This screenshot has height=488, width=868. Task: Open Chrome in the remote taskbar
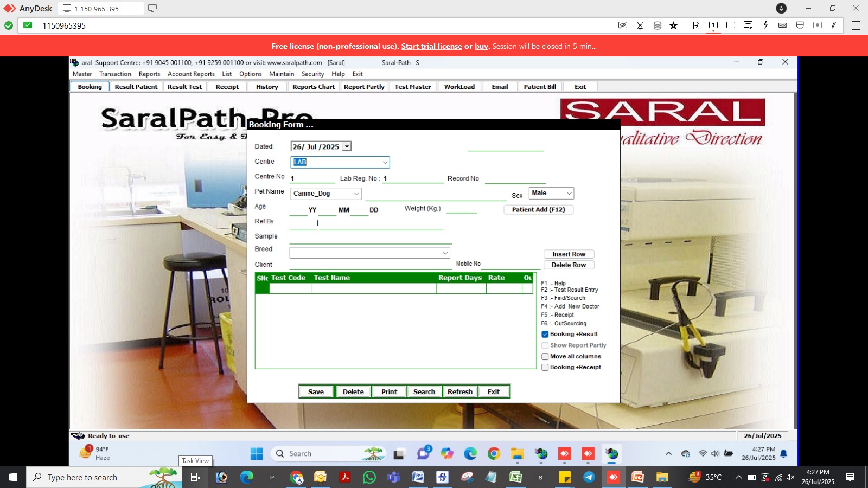494,454
